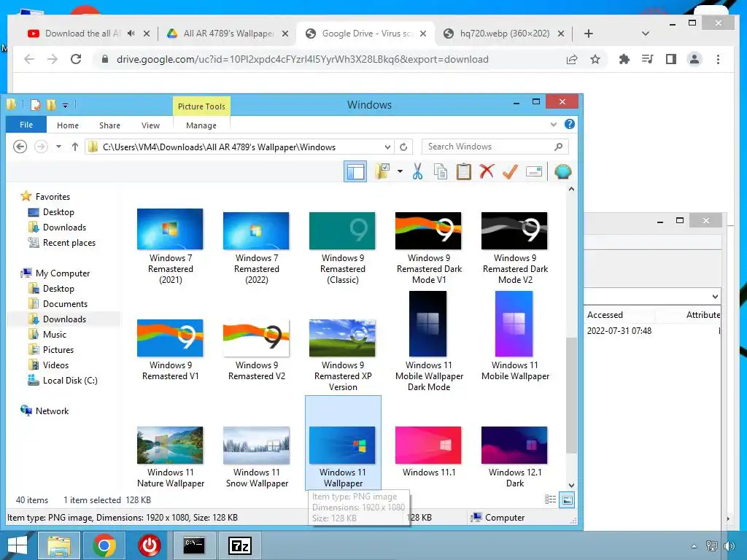Viewport: 747px width, 560px height.
Task: Open 7-Zip from the taskbar
Action: point(239,545)
